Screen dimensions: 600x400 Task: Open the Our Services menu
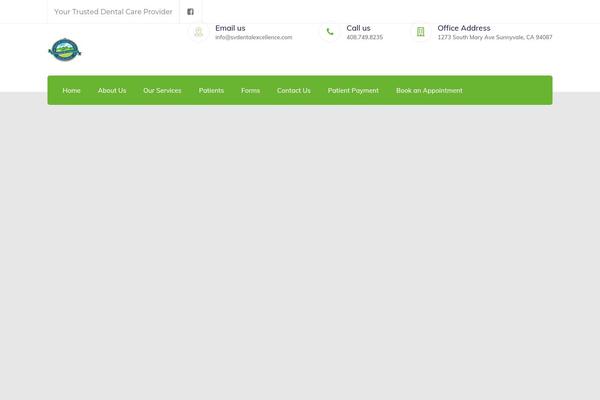[162, 90]
